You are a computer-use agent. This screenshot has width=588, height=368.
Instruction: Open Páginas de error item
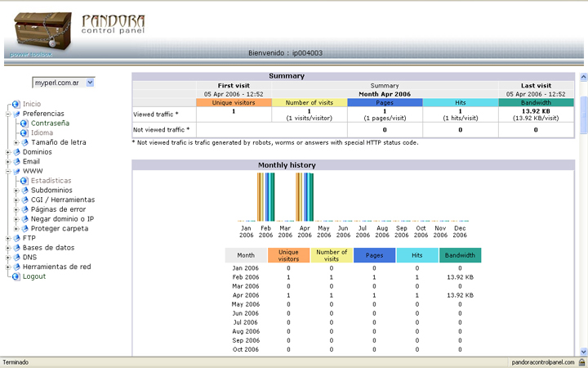tap(58, 209)
